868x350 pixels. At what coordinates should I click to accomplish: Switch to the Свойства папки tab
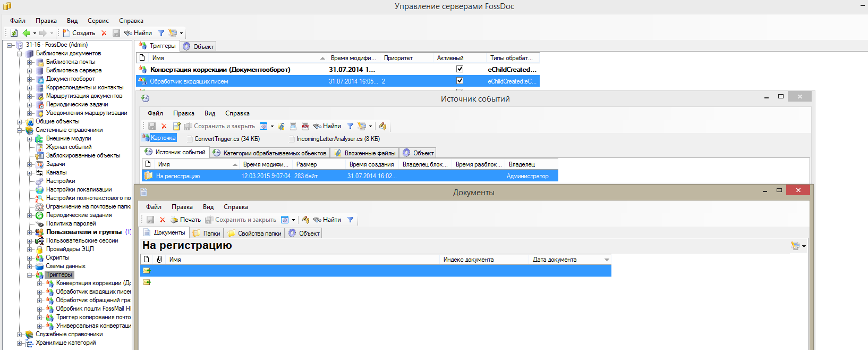(254, 233)
